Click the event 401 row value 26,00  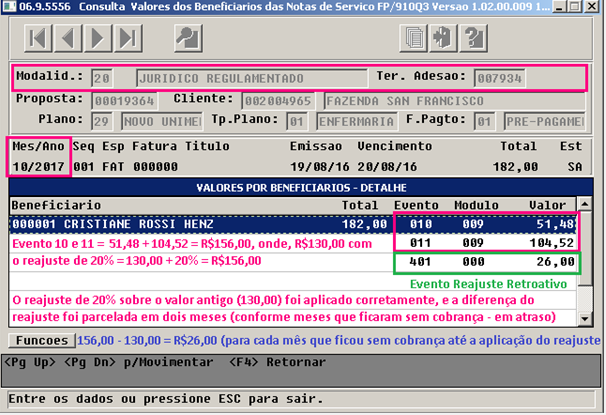coord(555,262)
